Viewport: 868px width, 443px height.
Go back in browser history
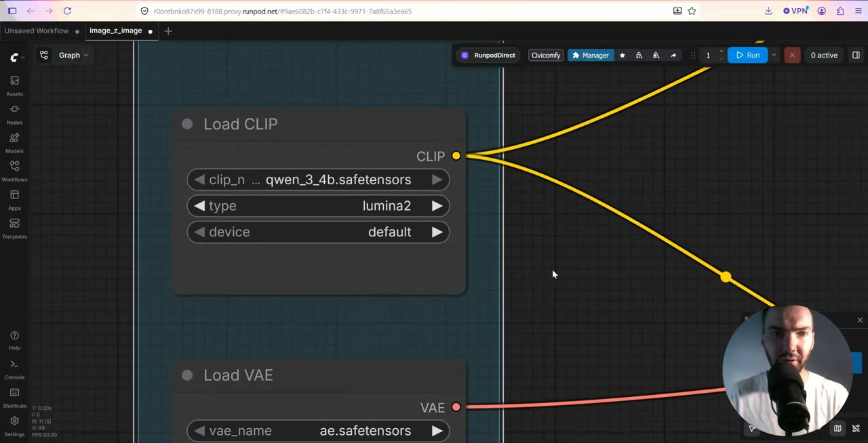pos(31,11)
